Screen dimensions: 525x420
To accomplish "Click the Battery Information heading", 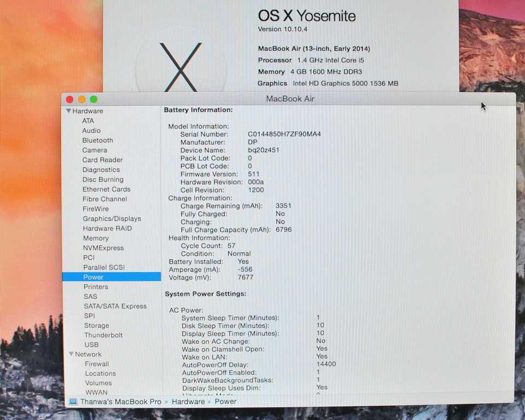I will click(198, 110).
